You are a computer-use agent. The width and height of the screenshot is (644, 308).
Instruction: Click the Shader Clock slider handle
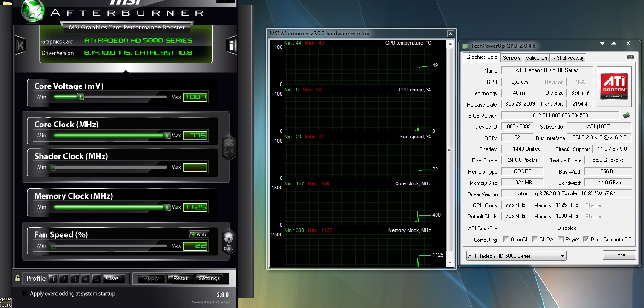click(52, 167)
